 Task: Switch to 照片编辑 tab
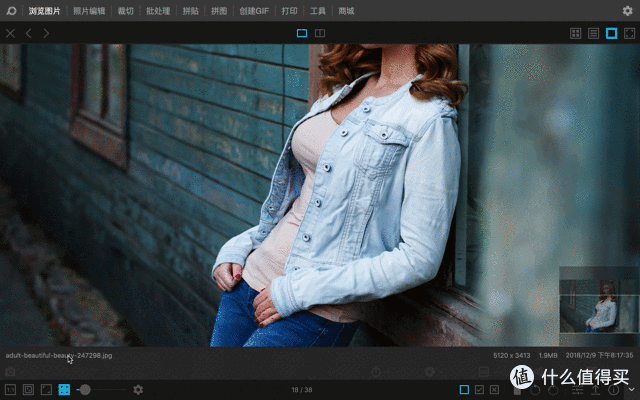tap(89, 11)
